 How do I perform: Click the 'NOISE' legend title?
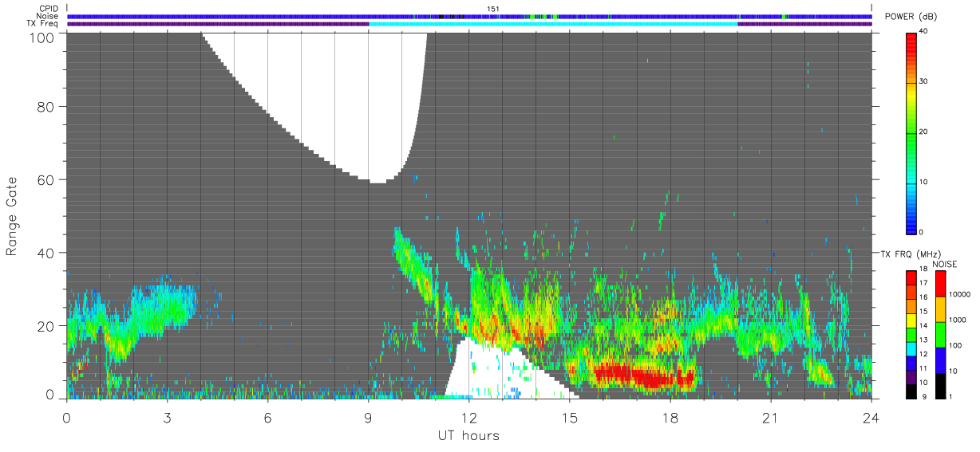[945, 264]
